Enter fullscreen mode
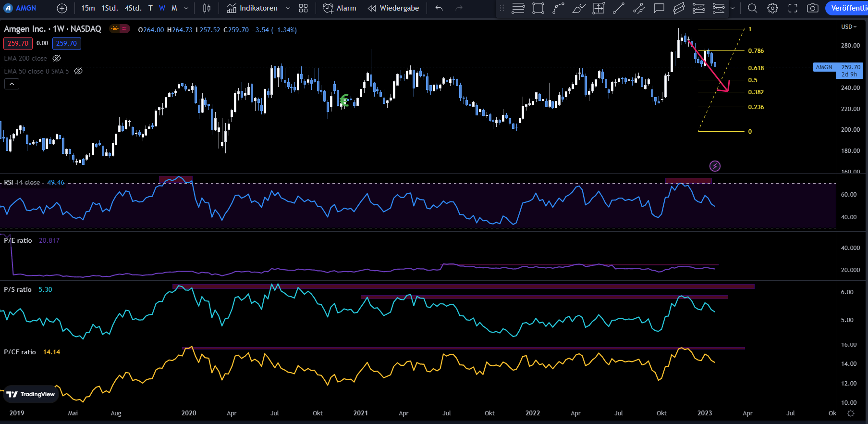The image size is (868, 424). (x=793, y=8)
